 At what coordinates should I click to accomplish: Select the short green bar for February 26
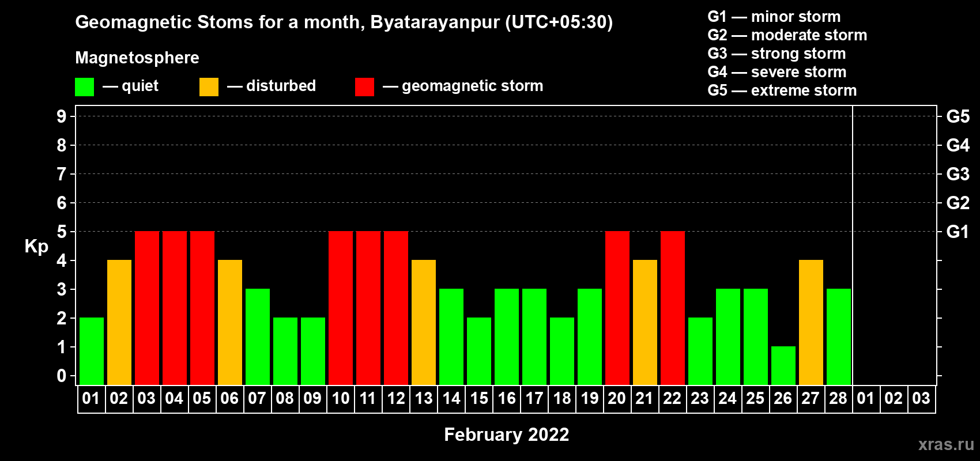click(783, 365)
